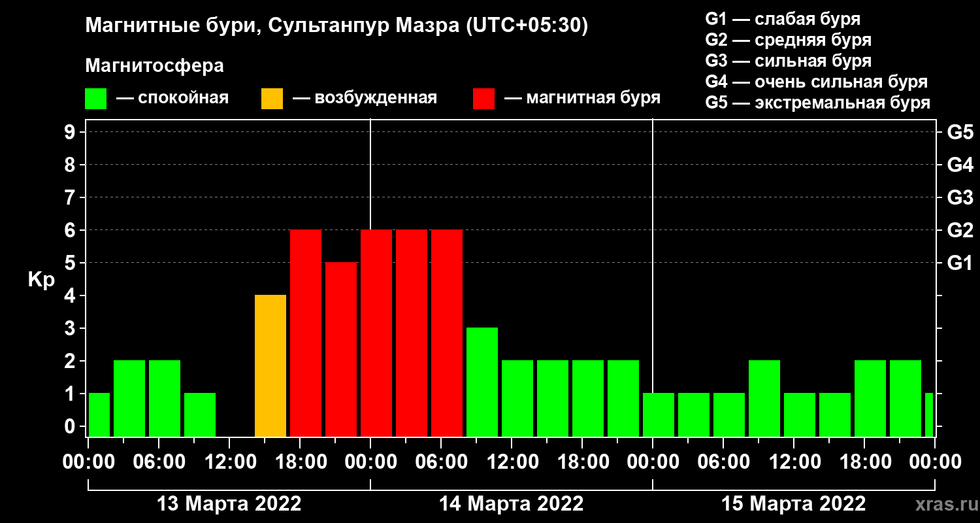Click the '14 Марта 2022' date label
This screenshot has height=523, width=980.
coord(512,504)
